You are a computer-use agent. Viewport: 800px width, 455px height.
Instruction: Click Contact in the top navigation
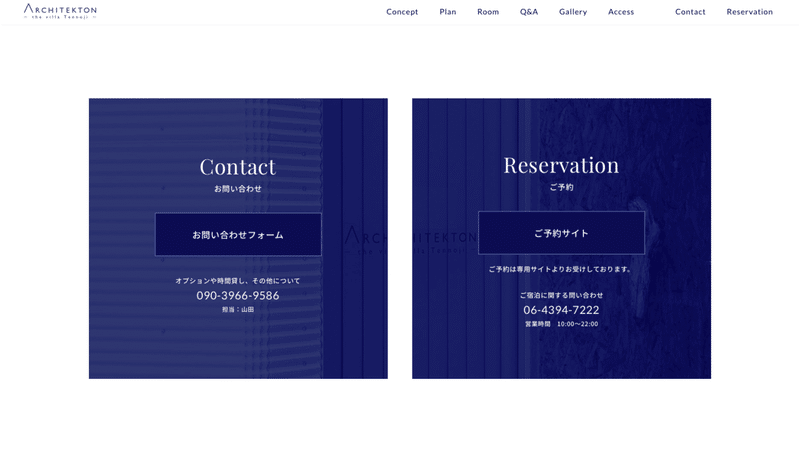point(690,12)
